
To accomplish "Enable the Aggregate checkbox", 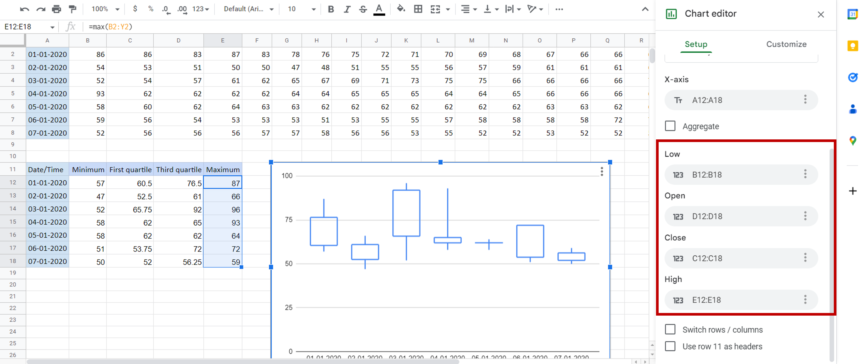I will pyautogui.click(x=670, y=126).
